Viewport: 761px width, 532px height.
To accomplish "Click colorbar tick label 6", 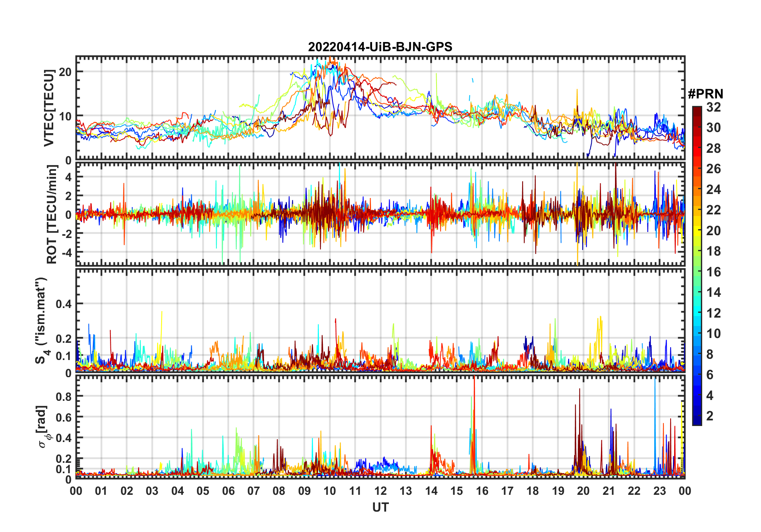I will click(710, 375).
